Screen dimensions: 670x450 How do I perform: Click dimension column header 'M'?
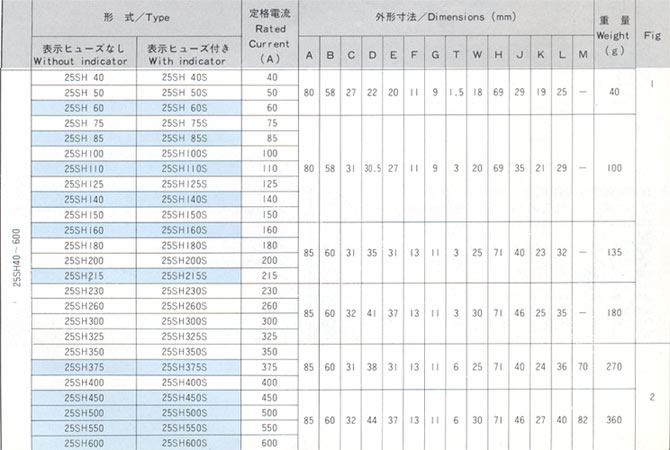[x=583, y=53]
